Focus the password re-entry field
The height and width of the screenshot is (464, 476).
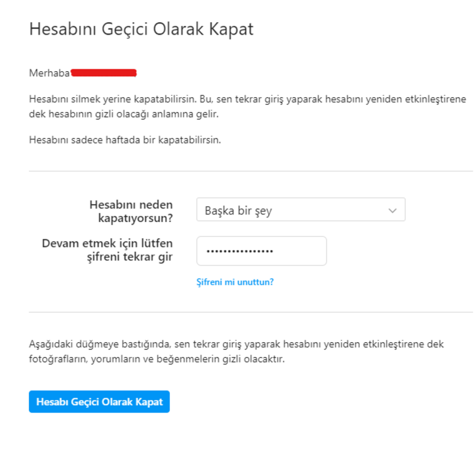[x=261, y=251]
